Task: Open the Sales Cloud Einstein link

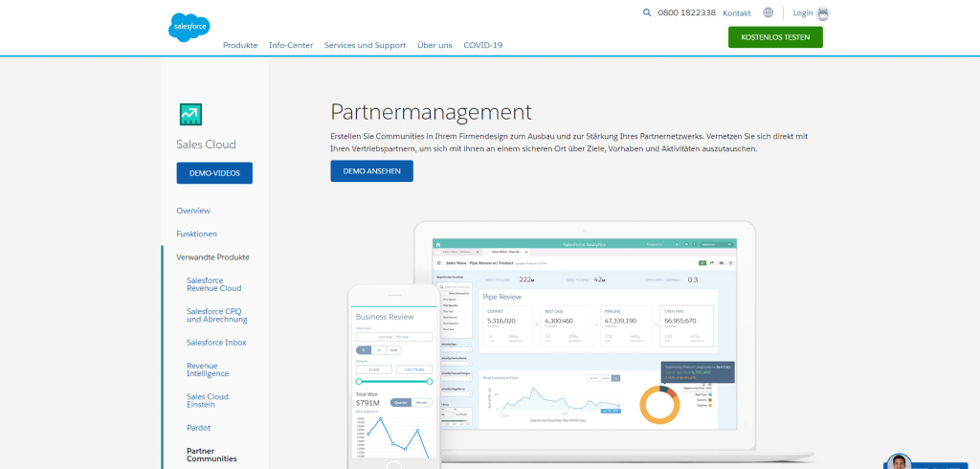Action: point(208,400)
